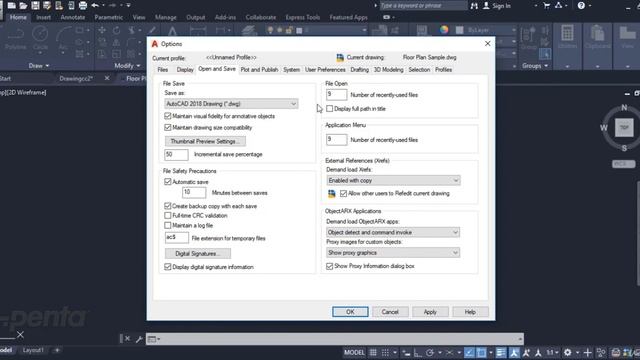This screenshot has height=360, width=640.
Task: Toggle snap mode dotted grid icon
Action: [385, 352]
